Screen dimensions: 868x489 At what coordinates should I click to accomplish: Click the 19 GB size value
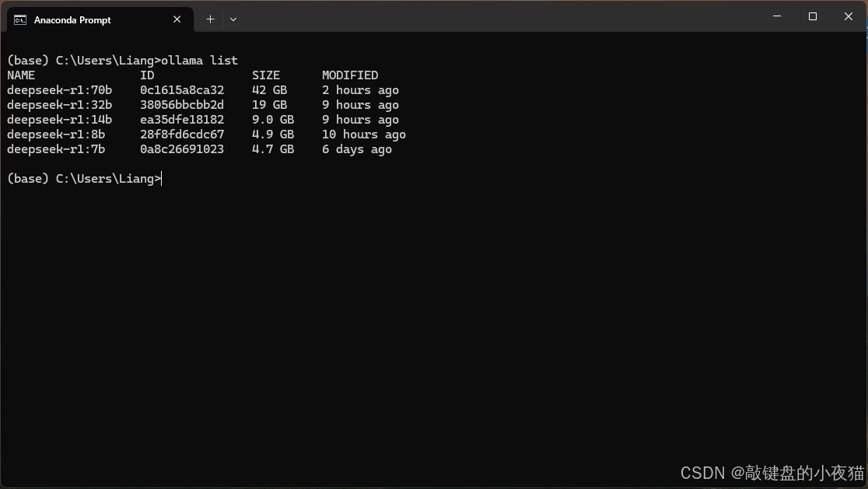[270, 105]
